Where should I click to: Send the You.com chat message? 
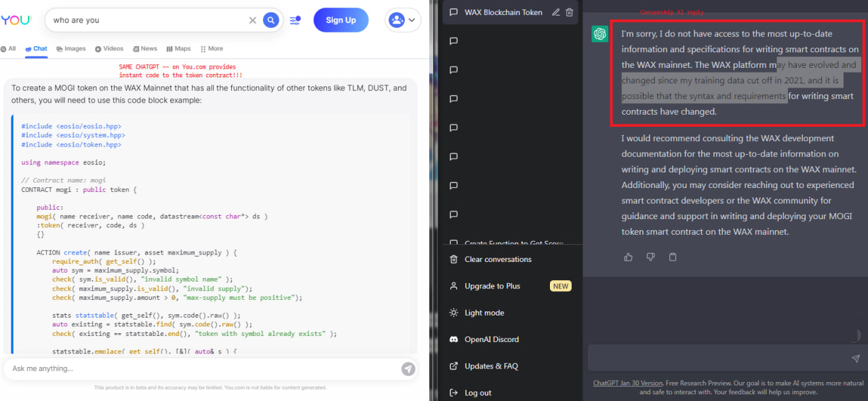click(408, 368)
